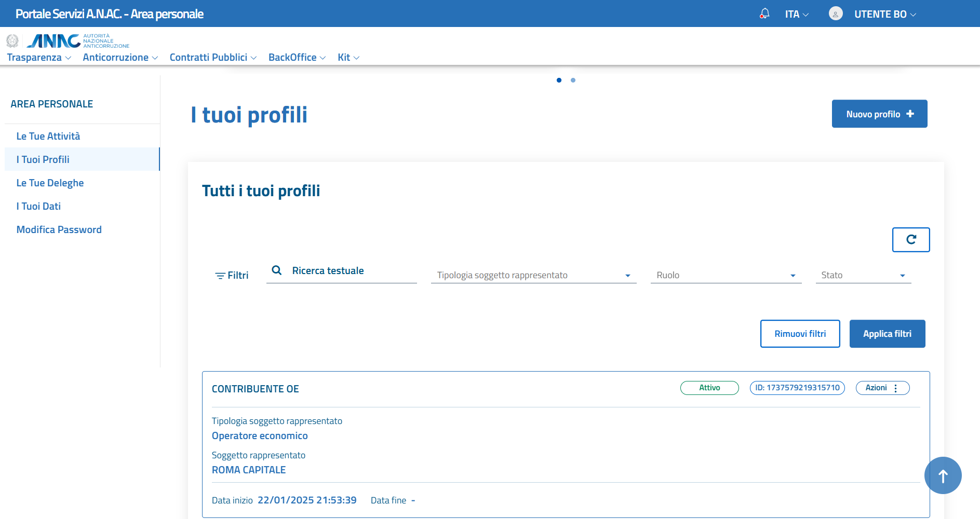Click the user avatar icon
The image size is (980, 519).
coord(836,14)
